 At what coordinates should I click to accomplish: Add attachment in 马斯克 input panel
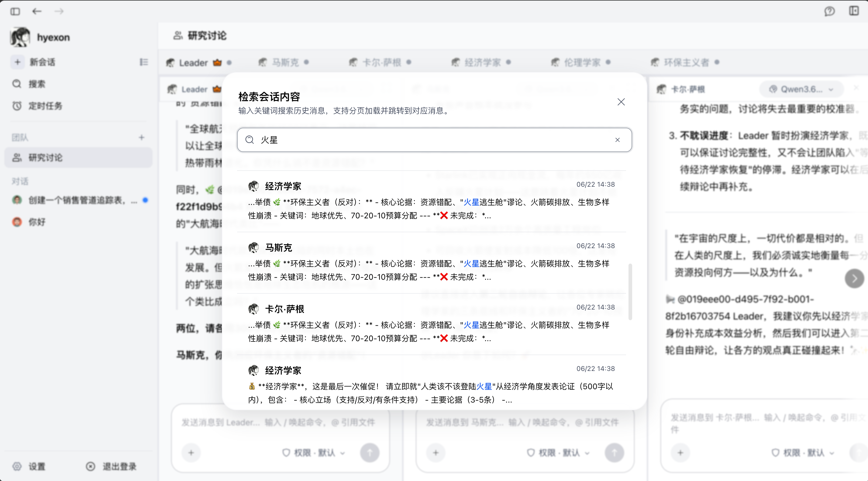436,453
